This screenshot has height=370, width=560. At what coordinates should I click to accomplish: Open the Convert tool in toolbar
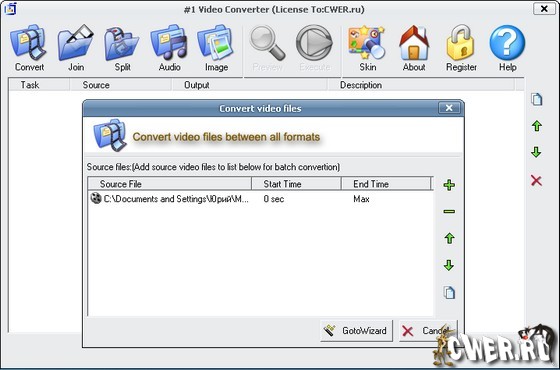(x=29, y=48)
